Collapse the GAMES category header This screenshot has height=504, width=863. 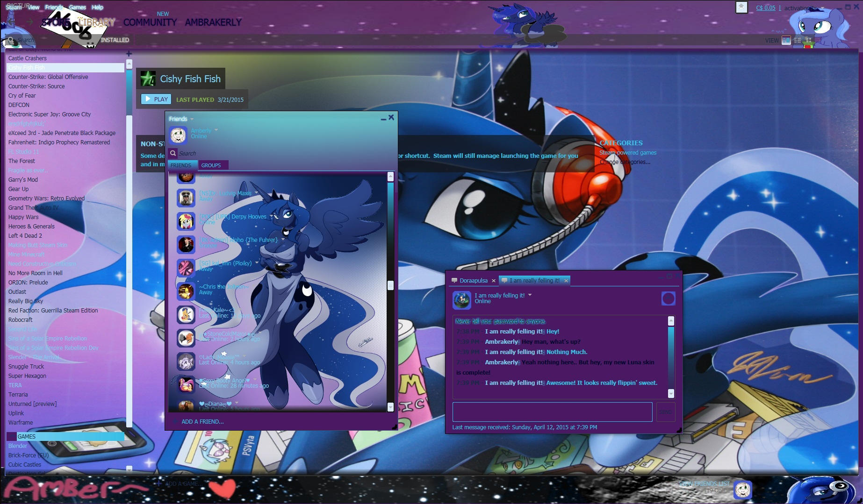pos(65,437)
